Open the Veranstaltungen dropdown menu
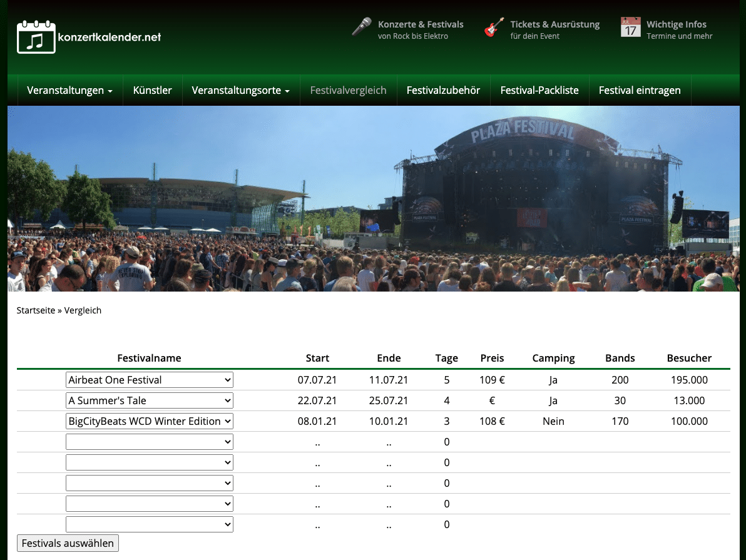 [x=70, y=90]
